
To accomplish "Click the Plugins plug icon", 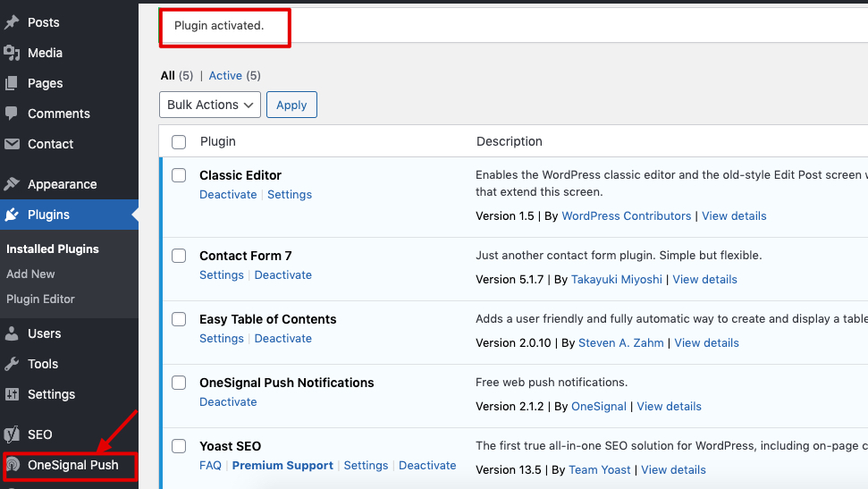I will (x=12, y=215).
